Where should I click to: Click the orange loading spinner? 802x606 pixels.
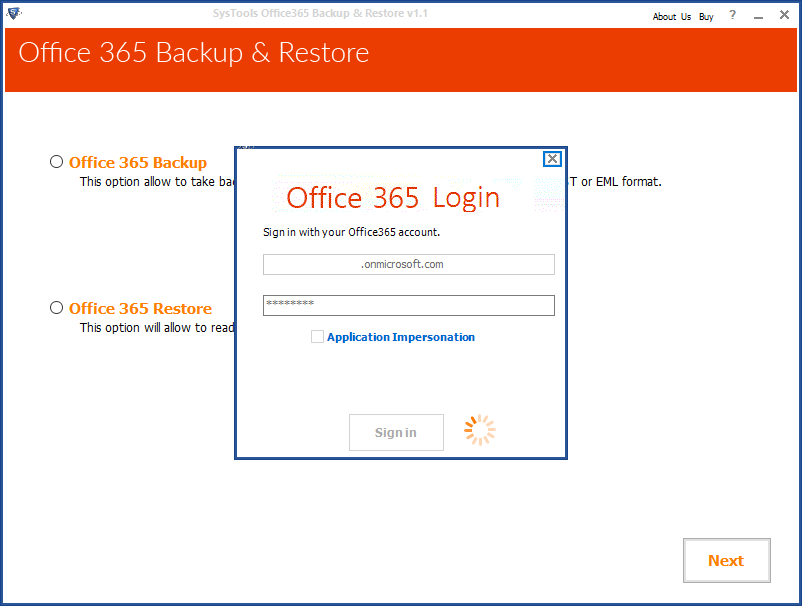coord(480,430)
